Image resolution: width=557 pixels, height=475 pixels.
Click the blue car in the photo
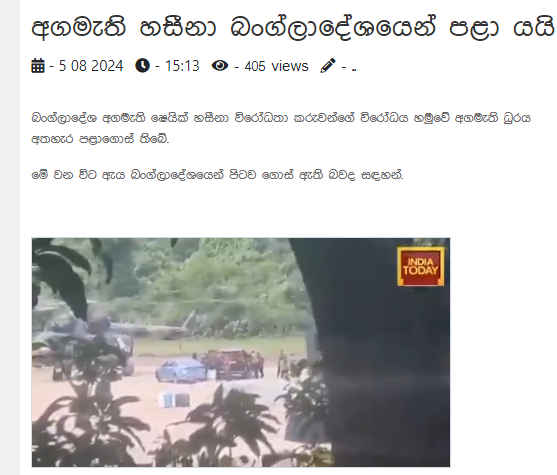coord(181,370)
